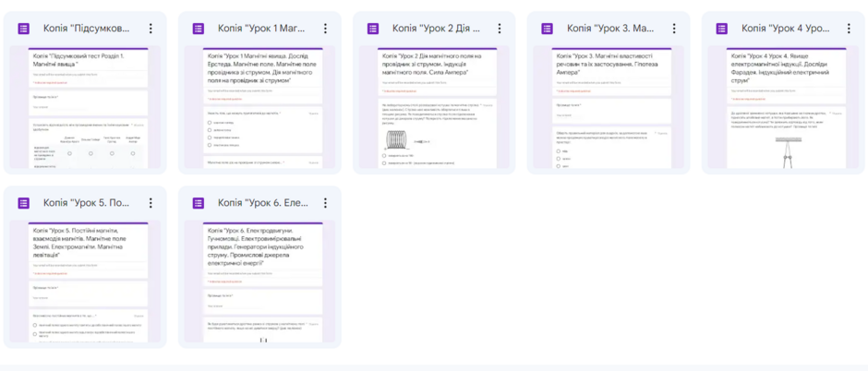Click the title "Копія "Урок 1 Маг..."
Image resolution: width=868 pixels, height=371 pixels.
(262, 29)
